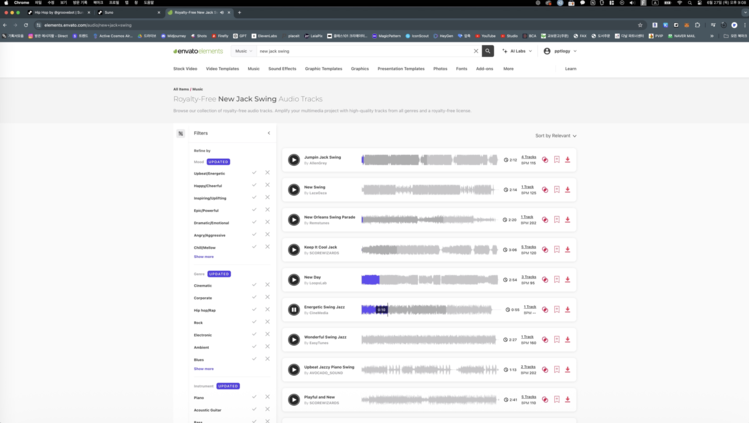Pause the Energetic Swing Jazz track

point(294,310)
